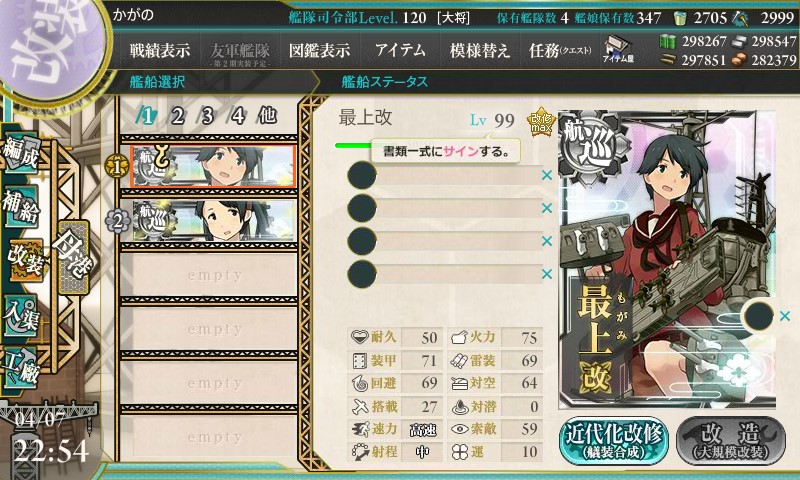This screenshot has height=480, width=800.
Task: Open the 工廠 factory icon
Action: coord(21,367)
